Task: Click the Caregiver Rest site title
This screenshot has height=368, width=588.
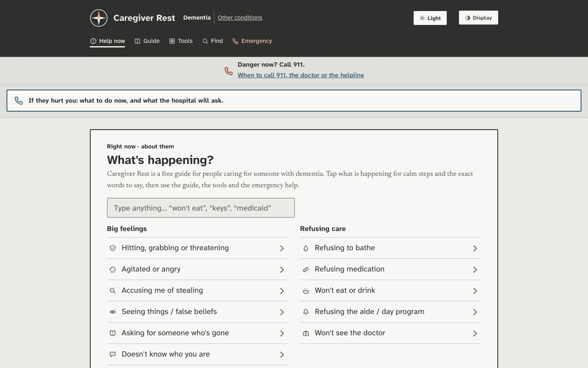Action: (144, 18)
